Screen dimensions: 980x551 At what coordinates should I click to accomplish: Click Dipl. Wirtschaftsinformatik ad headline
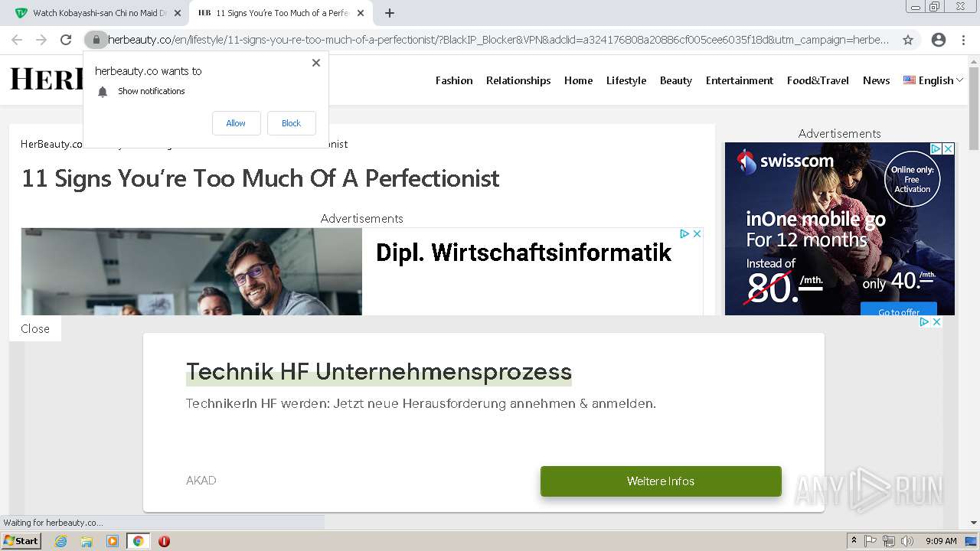[524, 253]
